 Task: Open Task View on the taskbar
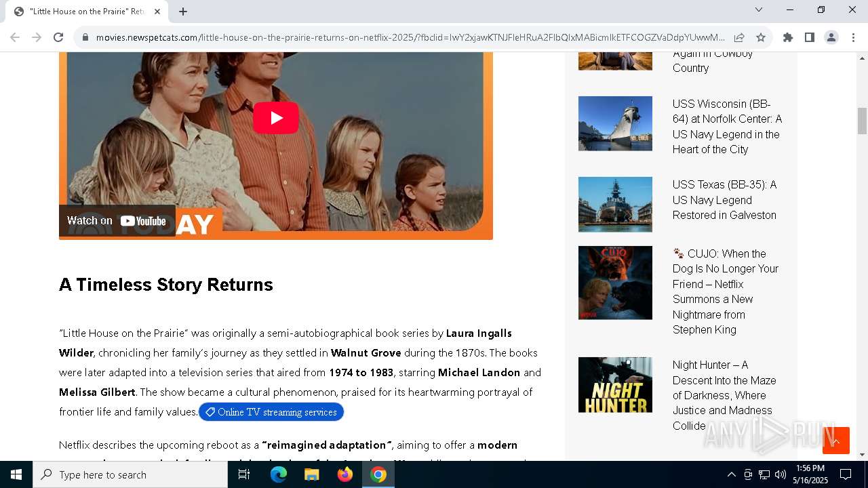(x=244, y=474)
